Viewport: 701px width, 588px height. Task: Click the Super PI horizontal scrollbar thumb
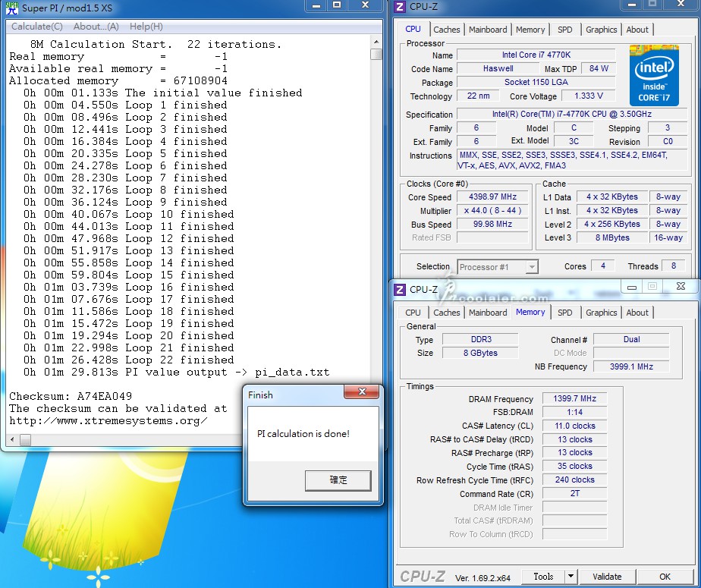pyautogui.click(x=26, y=439)
